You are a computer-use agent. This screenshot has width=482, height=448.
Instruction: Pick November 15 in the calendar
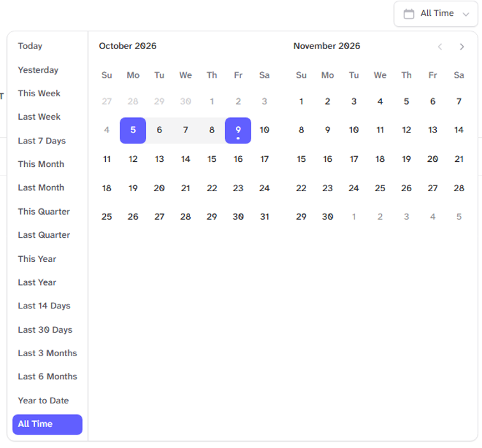pyautogui.click(x=301, y=159)
